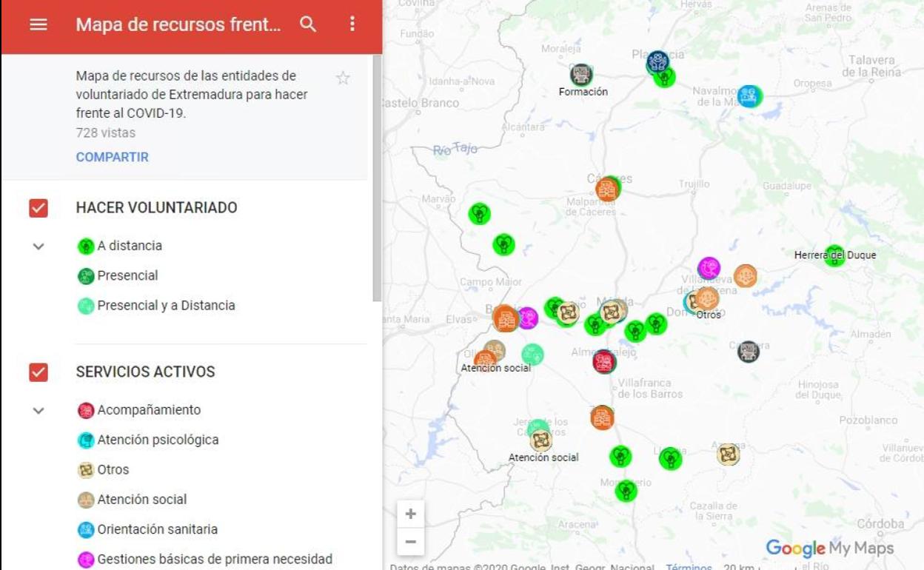The height and width of the screenshot is (570, 924).
Task: Select 'A distancia' legend item
Action: 129,246
